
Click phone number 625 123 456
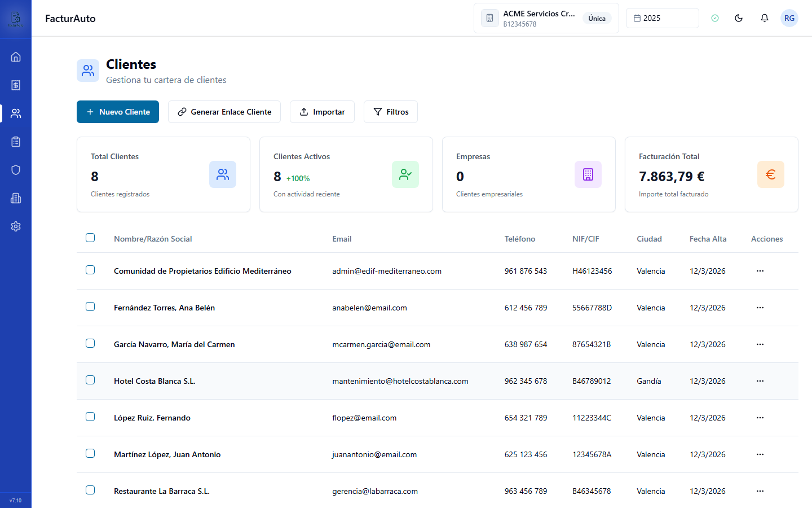click(526, 454)
